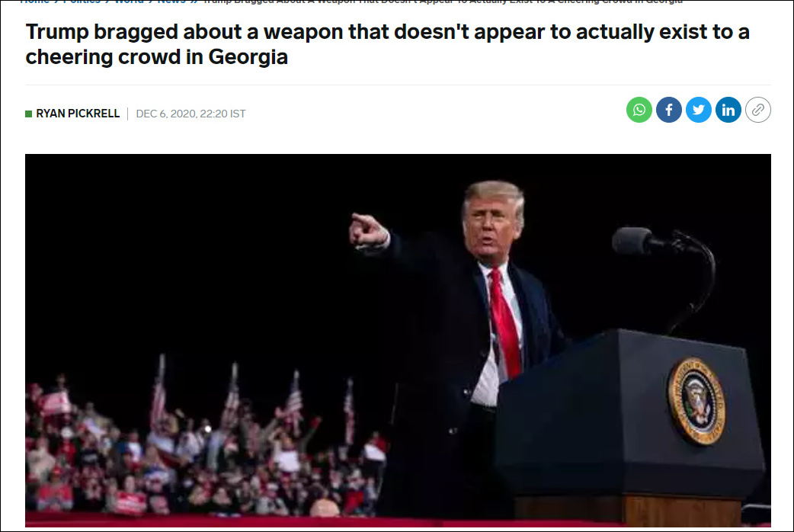This screenshot has width=794, height=532.
Task: Click the article title breadcrumb at the top
Action: [443, 2]
